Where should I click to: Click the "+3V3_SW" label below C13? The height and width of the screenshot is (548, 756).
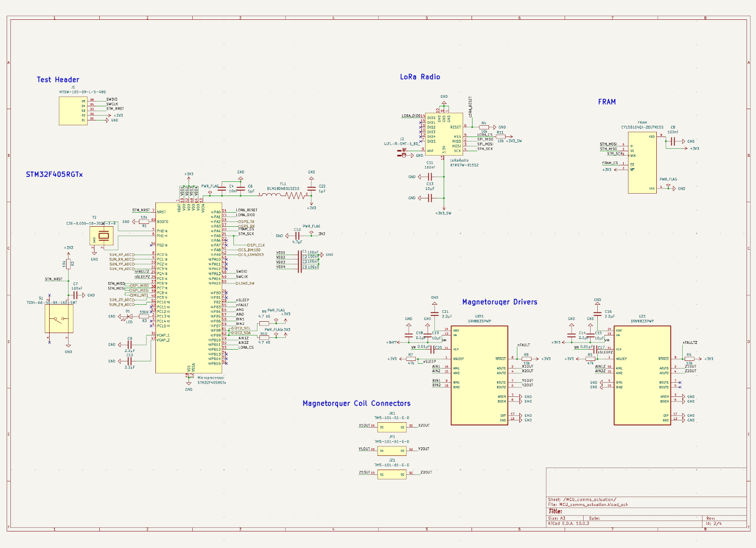pyautogui.click(x=443, y=214)
